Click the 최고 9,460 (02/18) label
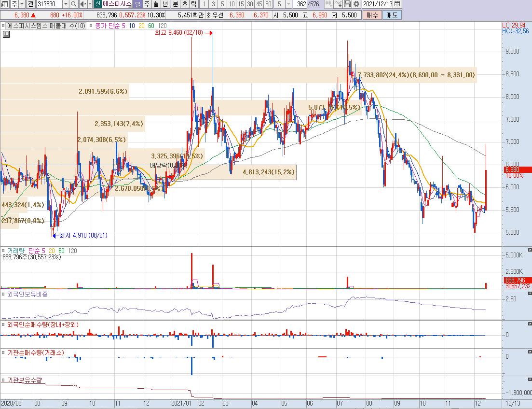The width and height of the screenshot is (532, 409). tap(178, 33)
